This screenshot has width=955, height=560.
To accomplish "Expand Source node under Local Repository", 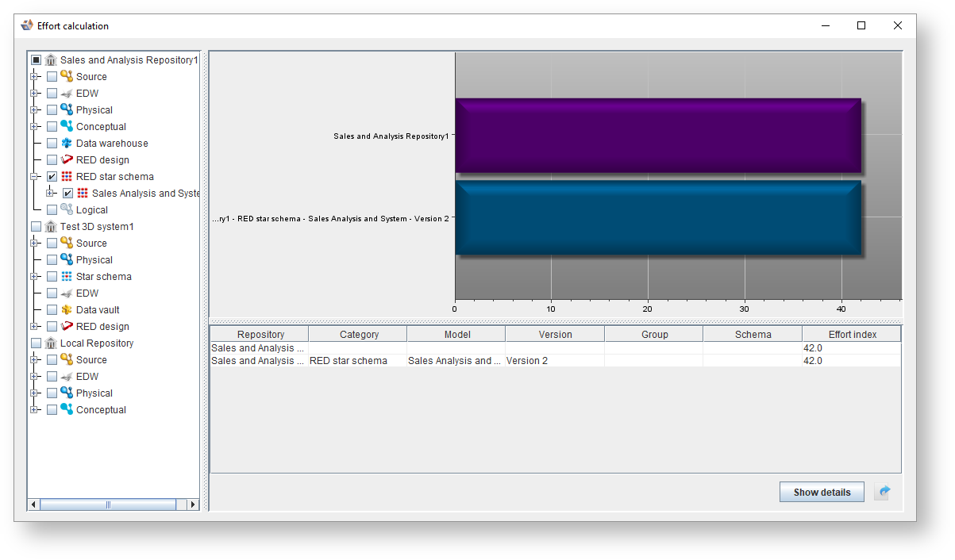I will [34, 360].
